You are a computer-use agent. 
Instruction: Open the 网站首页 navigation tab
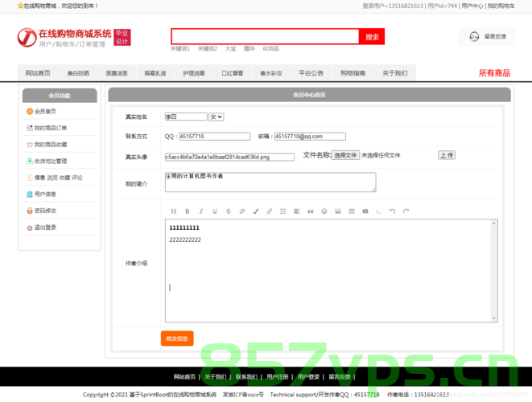tap(38, 73)
